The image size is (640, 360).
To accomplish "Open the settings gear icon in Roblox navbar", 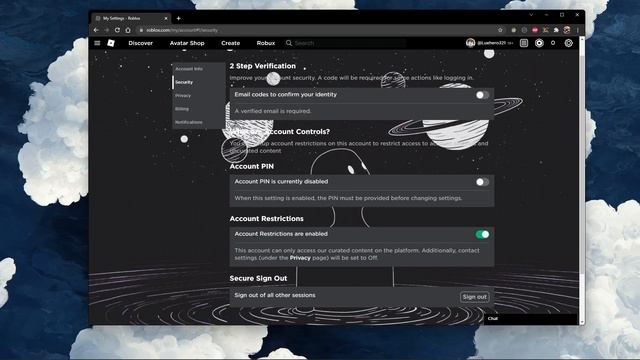I will pyautogui.click(x=568, y=43).
